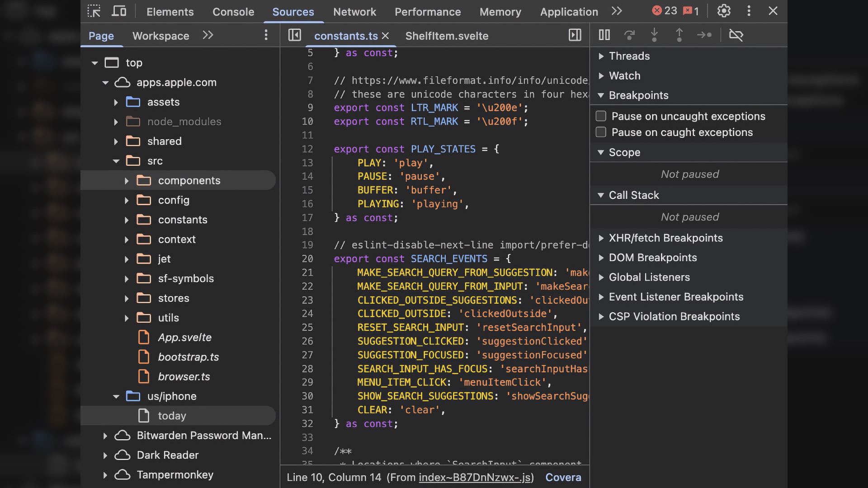This screenshot has height=488, width=868.
Task: Click the inspect element picker icon
Action: tap(94, 11)
